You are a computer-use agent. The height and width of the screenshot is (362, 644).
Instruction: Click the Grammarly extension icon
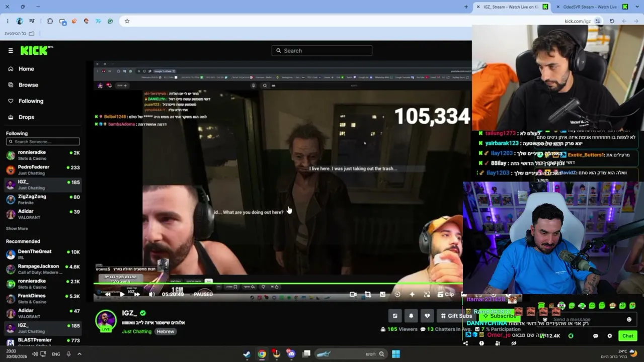(x=110, y=21)
